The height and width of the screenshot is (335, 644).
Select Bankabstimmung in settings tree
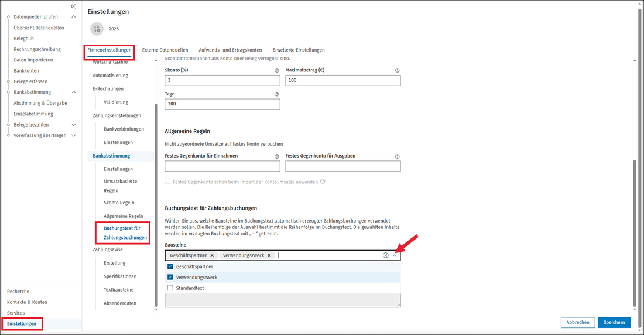coord(111,156)
